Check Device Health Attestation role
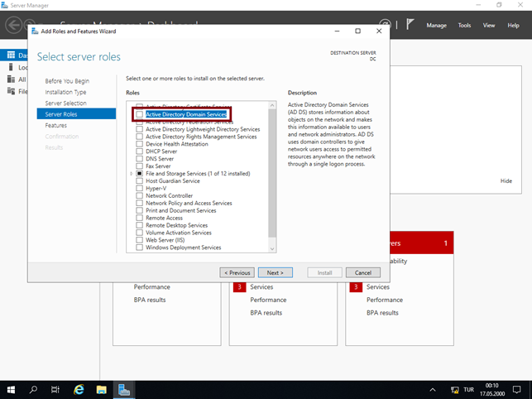Viewport: 532px width, 399px height. [x=140, y=144]
